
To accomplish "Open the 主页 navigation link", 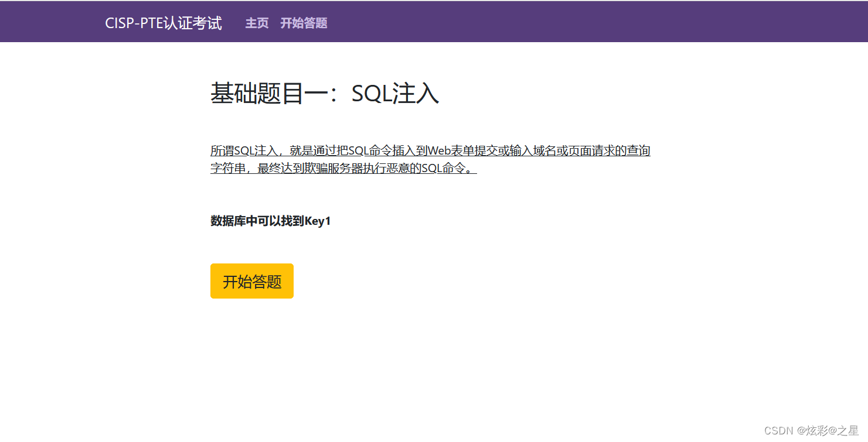I will click(x=257, y=23).
